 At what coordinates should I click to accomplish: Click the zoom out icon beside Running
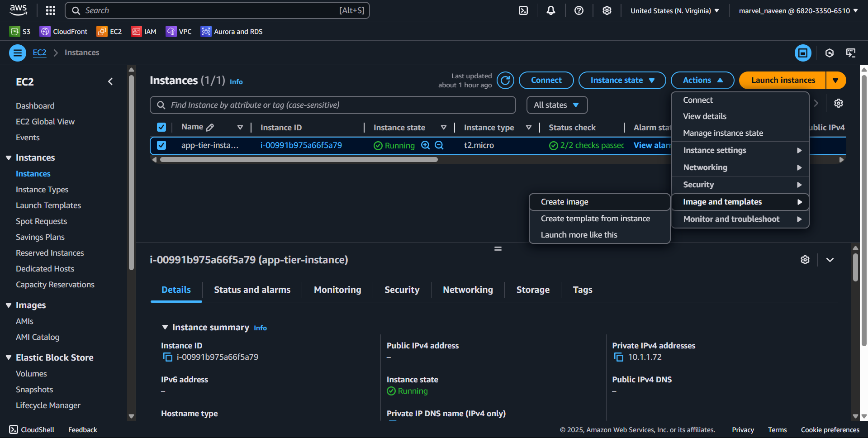click(x=439, y=145)
